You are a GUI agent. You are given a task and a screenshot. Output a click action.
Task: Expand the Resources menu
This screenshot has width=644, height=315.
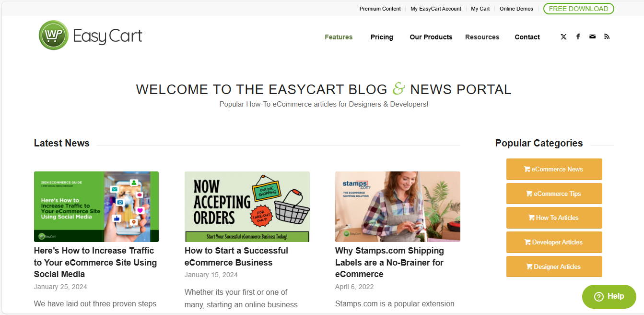482,37
